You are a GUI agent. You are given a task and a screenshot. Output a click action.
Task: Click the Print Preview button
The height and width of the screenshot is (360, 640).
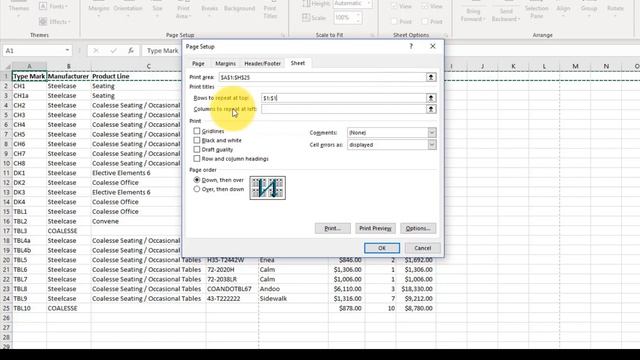click(x=375, y=229)
